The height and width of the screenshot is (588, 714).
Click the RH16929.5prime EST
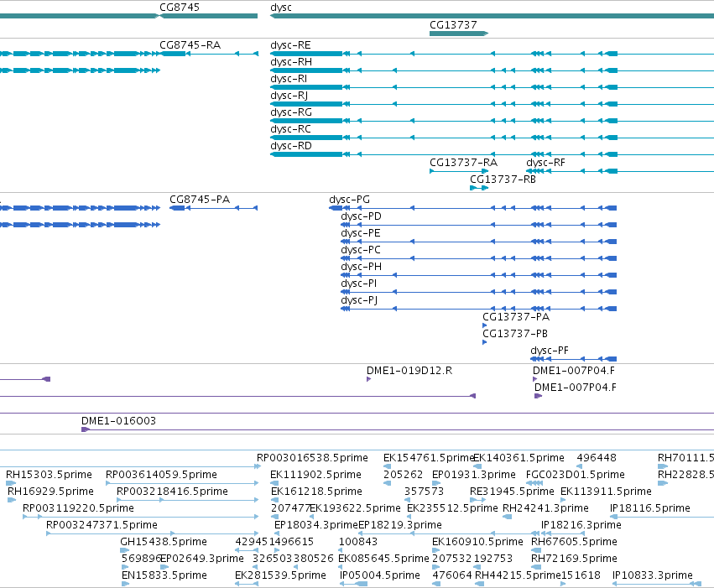(50, 492)
